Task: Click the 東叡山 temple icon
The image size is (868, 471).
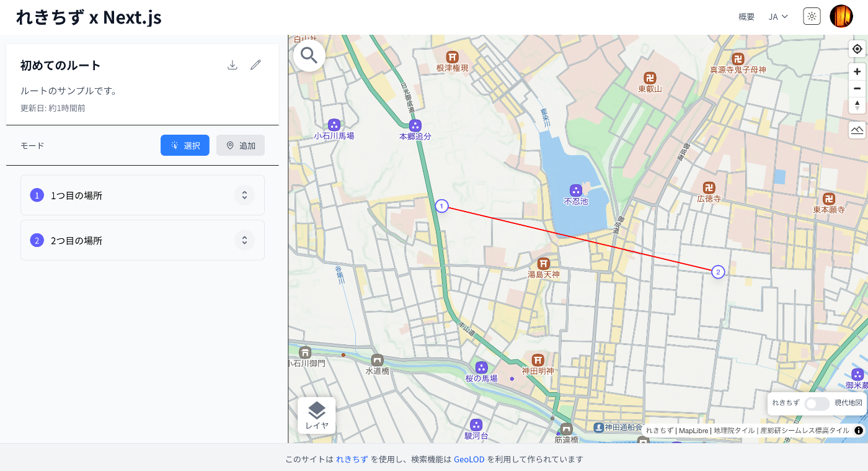Action: point(650,78)
